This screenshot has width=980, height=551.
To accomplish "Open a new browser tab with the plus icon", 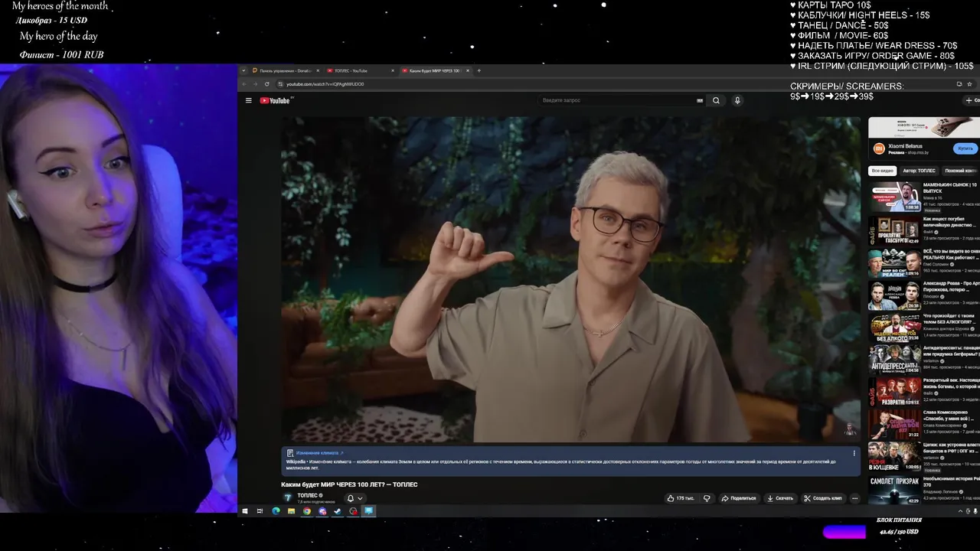I will pyautogui.click(x=479, y=70).
